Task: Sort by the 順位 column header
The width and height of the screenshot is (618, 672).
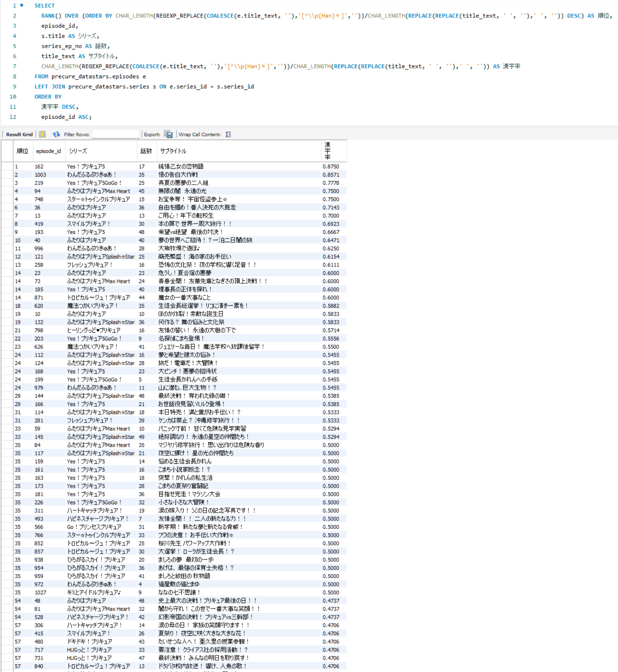Action: [x=22, y=151]
